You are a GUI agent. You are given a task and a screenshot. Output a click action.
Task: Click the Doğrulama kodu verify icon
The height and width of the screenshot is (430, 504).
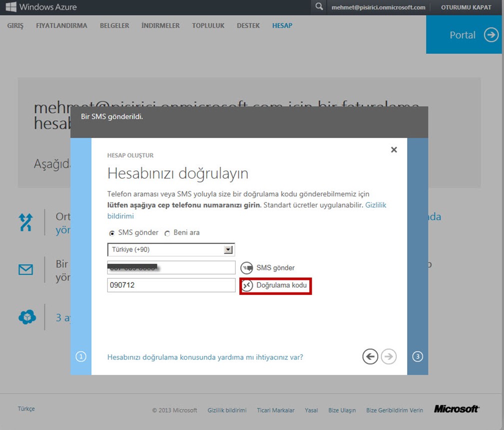(x=247, y=285)
